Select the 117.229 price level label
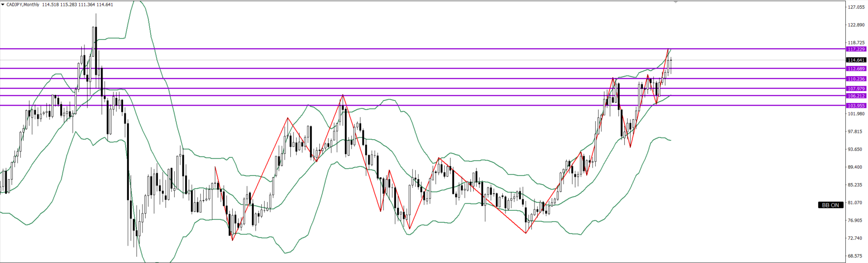The image size is (868, 263). (856, 49)
